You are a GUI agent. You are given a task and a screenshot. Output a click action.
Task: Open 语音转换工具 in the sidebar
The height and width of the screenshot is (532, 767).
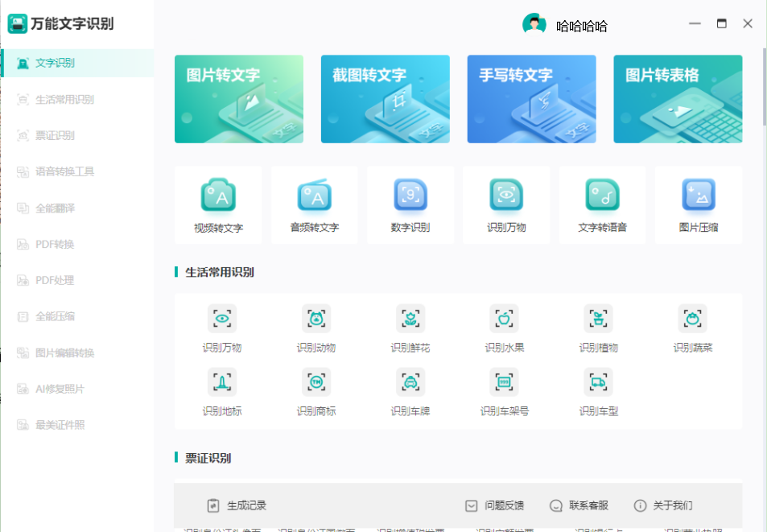[77, 171]
